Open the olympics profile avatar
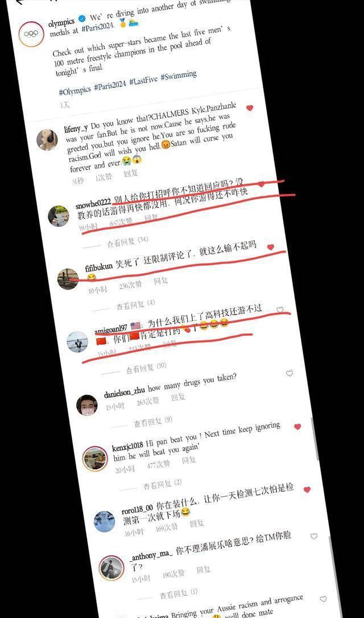Screen dimensions: 364x618 31,34
